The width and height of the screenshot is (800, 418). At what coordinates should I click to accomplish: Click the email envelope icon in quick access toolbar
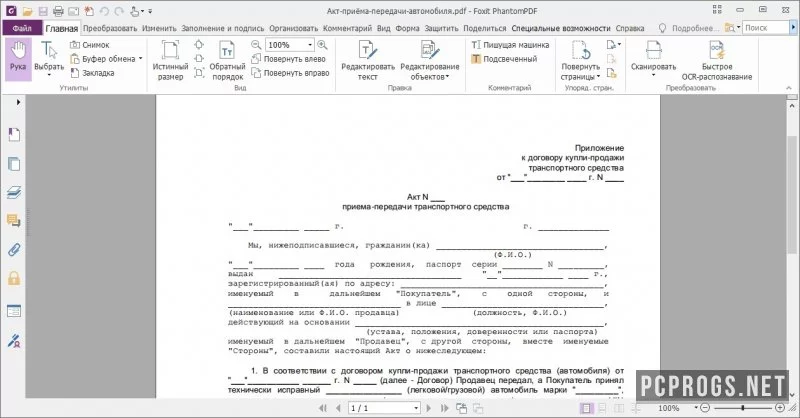pos(73,11)
